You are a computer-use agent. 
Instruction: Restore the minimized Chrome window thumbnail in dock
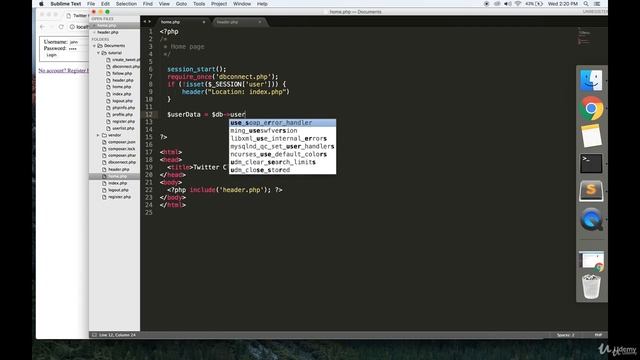pos(591,261)
